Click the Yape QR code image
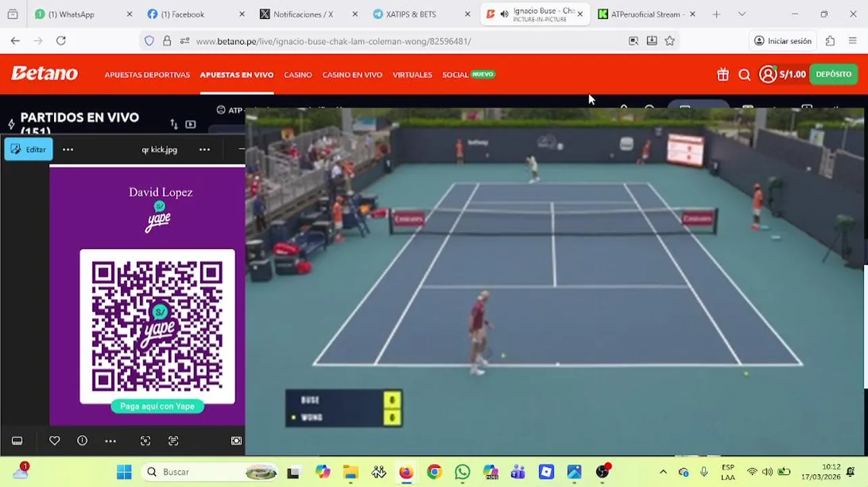This screenshot has height=487, width=868. pyautogui.click(x=158, y=327)
